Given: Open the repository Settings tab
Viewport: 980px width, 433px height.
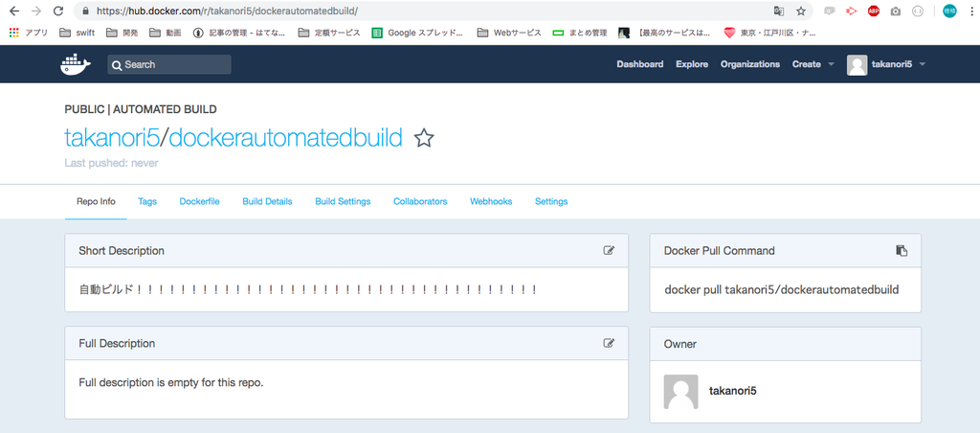Looking at the screenshot, I should tap(551, 201).
